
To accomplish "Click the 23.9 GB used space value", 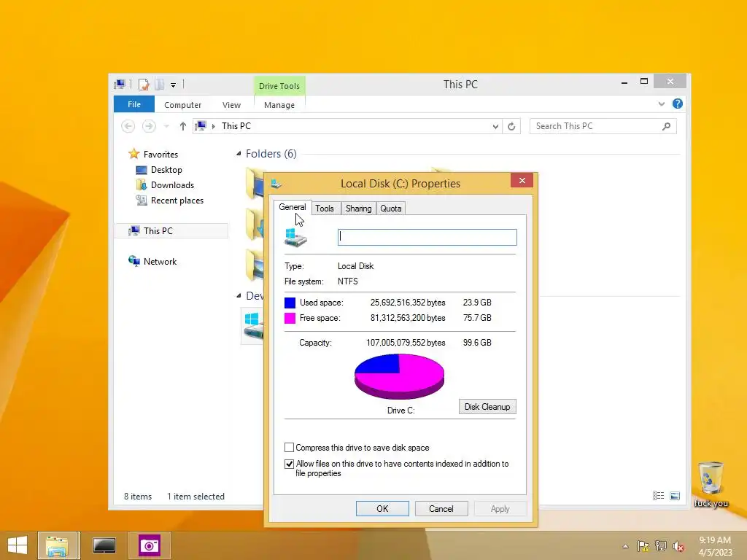I will (477, 303).
